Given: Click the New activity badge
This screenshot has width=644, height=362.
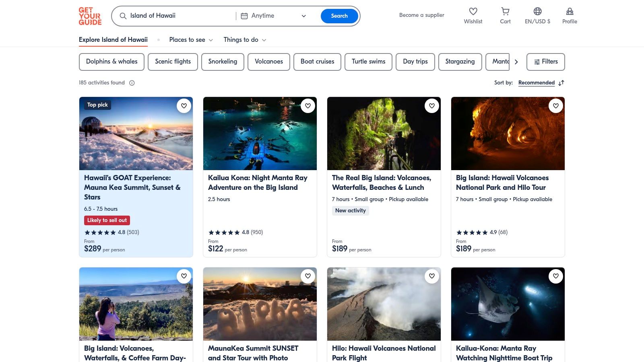Looking at the screenshot, I should 351,211.
